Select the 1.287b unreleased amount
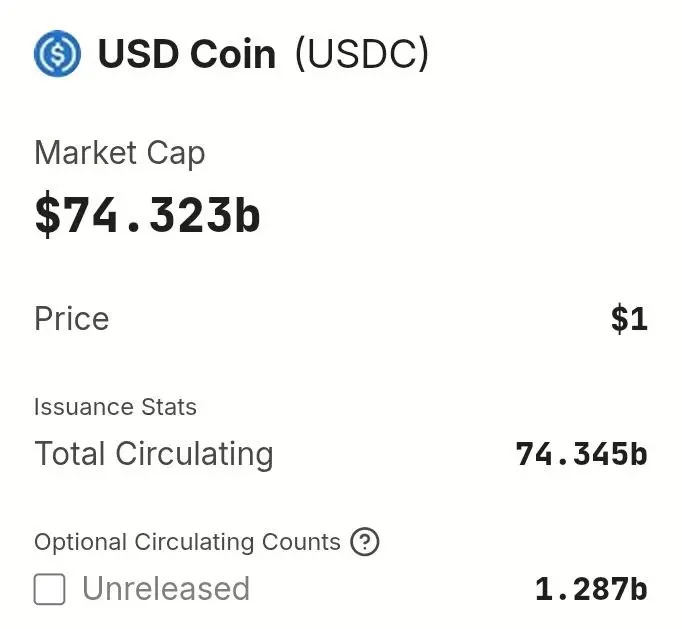Screen dimensions: 682x629 (x=590, y=589)
